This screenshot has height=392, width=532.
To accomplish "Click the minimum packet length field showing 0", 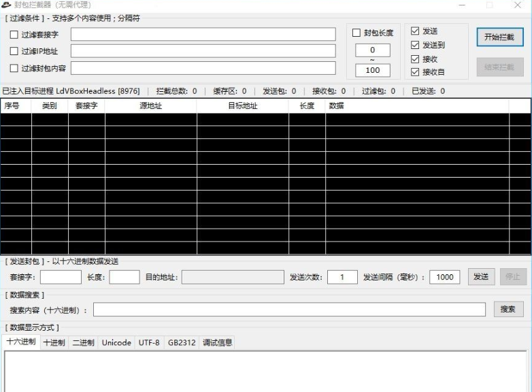I will [373, 50].
